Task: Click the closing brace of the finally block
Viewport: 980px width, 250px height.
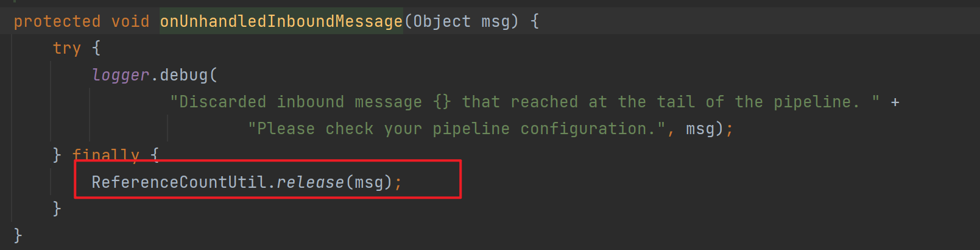Action: (57, 209)
